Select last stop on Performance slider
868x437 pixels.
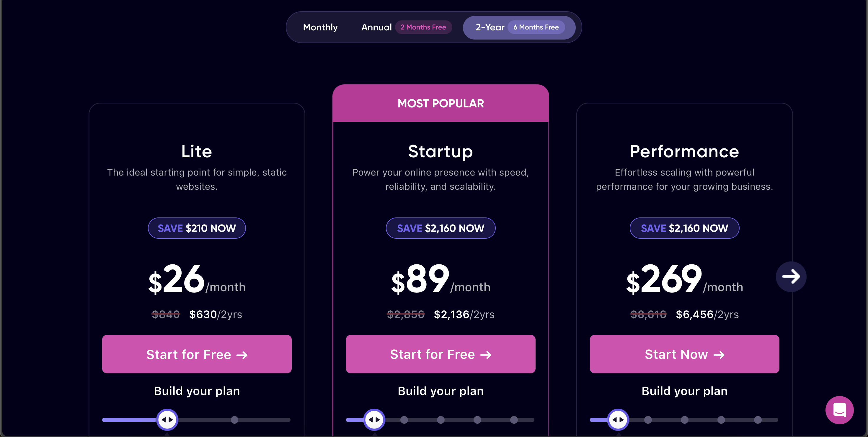(x=758, y=420)
